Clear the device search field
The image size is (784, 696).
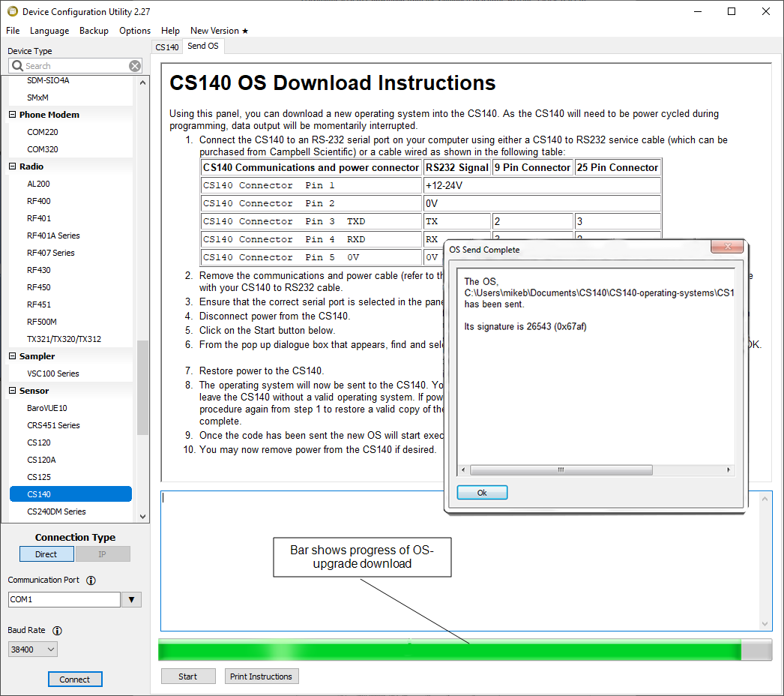(134, 66)
